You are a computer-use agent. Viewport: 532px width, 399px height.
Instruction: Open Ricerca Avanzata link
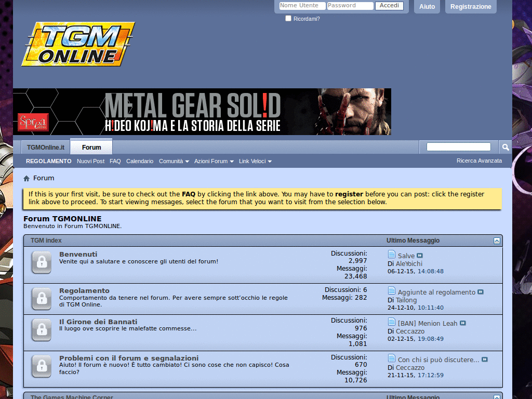pos(479,161)
